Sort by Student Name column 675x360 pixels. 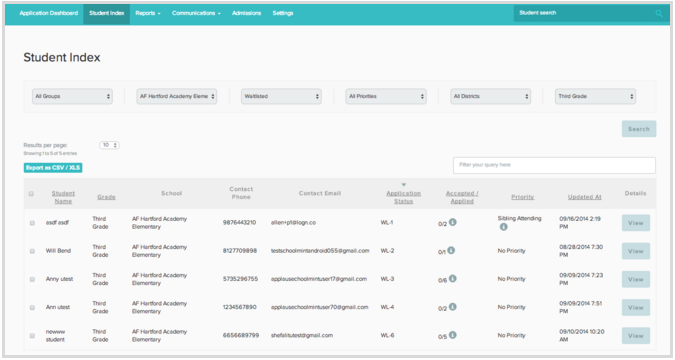point(63,197)
